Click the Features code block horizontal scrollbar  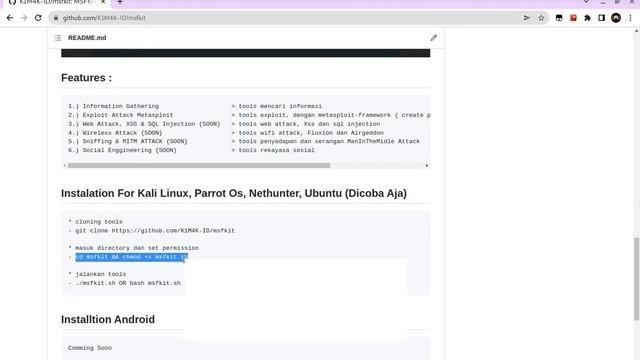pyautogui.click(x=199, y=165)
